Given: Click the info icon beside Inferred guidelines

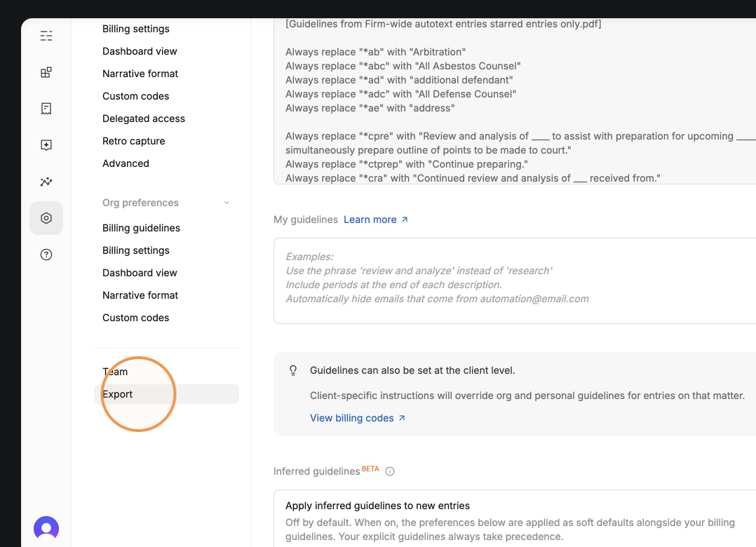Looking at the screenshot, I should (x=390, y=471).
